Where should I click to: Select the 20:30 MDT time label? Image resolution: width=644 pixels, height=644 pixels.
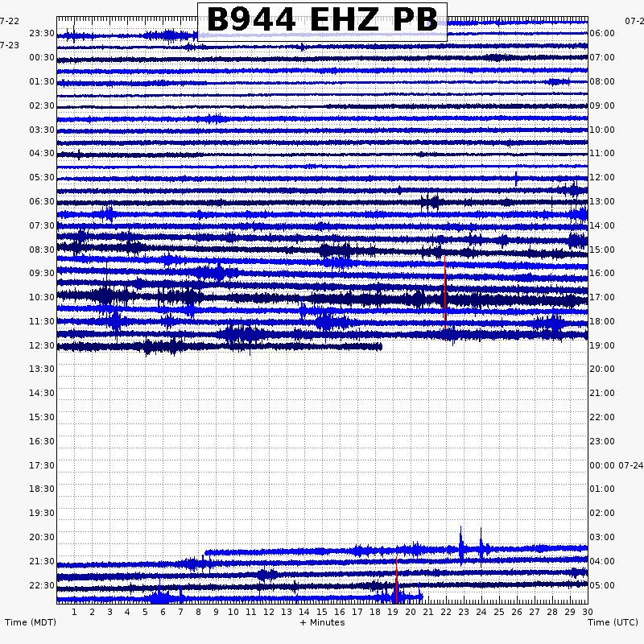click(42, 537)
